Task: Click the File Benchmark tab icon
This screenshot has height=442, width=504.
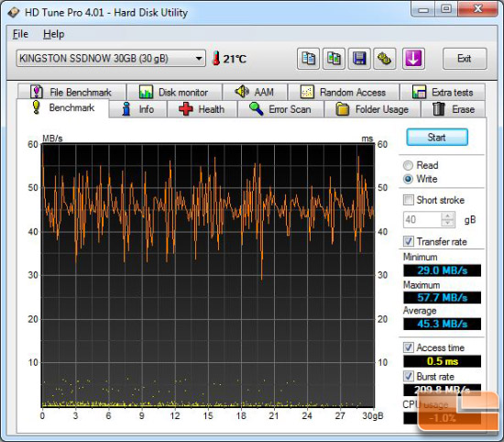Action: pyautogui.click(x=37, y=92)
